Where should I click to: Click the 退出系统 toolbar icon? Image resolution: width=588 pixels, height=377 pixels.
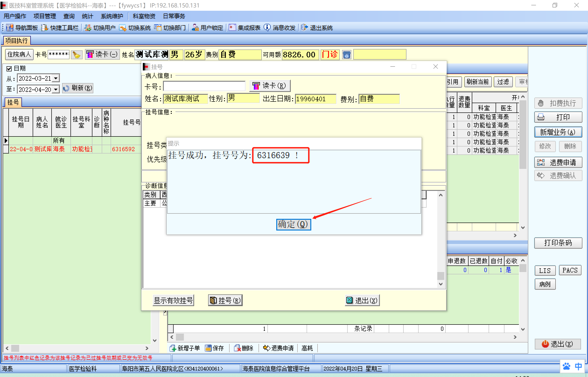pos(304,28)
